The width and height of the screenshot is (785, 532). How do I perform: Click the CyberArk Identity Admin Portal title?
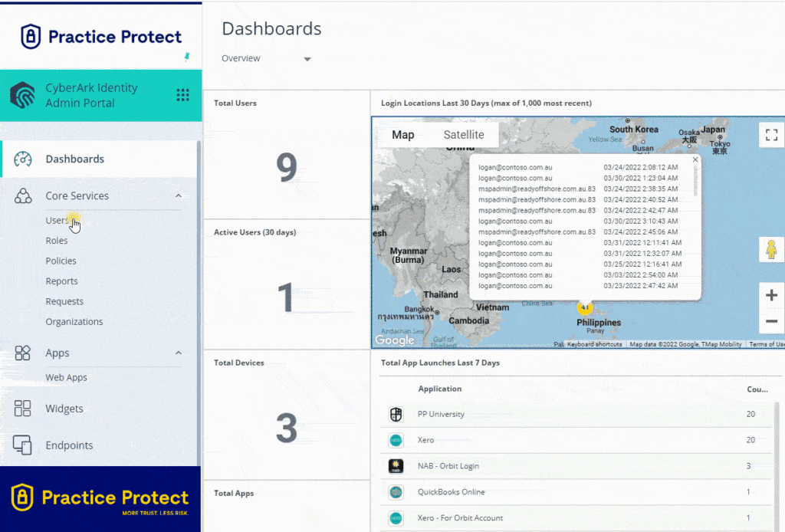[92, 95]
